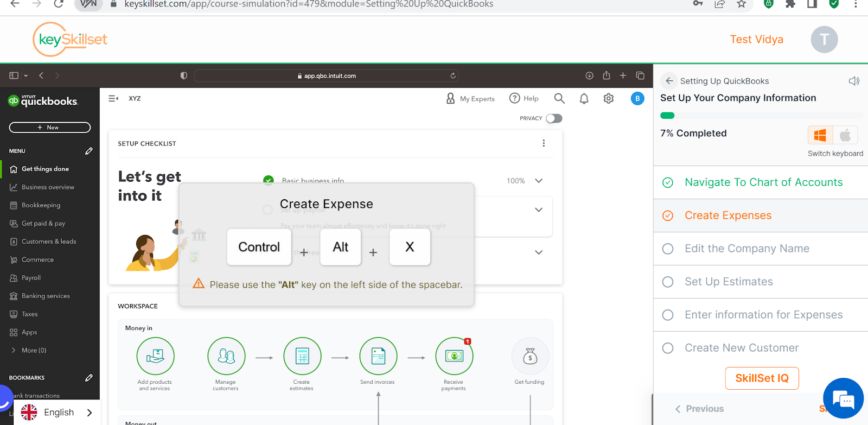868x425 pixels.
Task: Click the shield privacy icon in inner browser
Action: tap(184, 75)
